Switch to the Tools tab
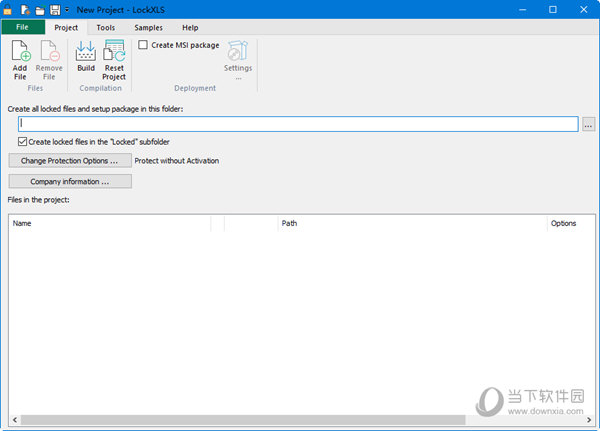The height and width of the screenshot is (431, 600). 106,28
